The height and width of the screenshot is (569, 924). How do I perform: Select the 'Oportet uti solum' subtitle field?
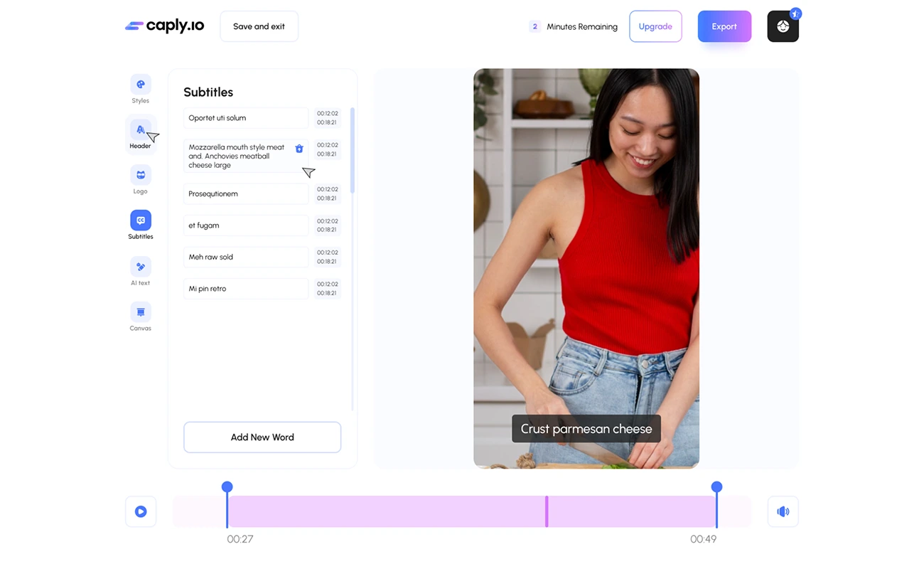click(x=246, y=118)
